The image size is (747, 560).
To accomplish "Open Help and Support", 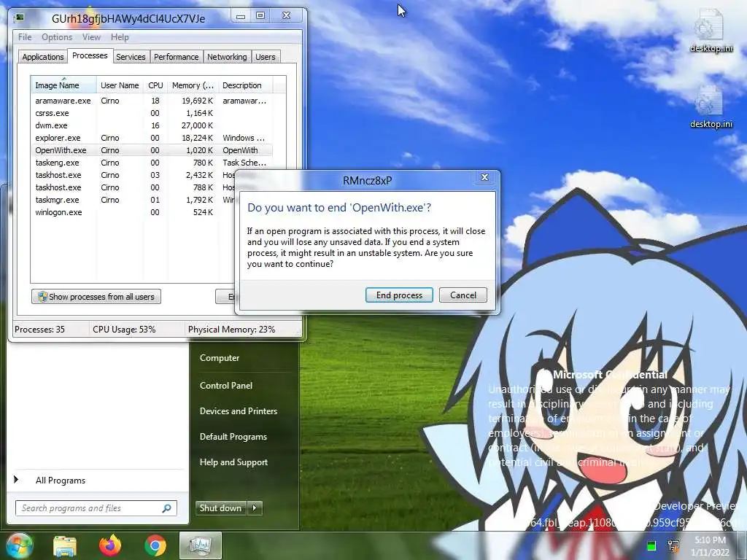I will pyautogui.click(x=233, y=462).
